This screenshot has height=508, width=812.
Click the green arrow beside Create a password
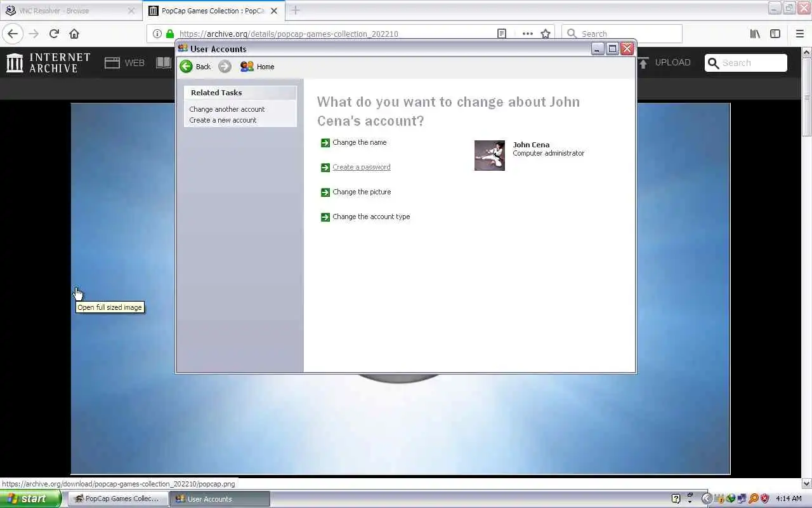click(325, 168)
